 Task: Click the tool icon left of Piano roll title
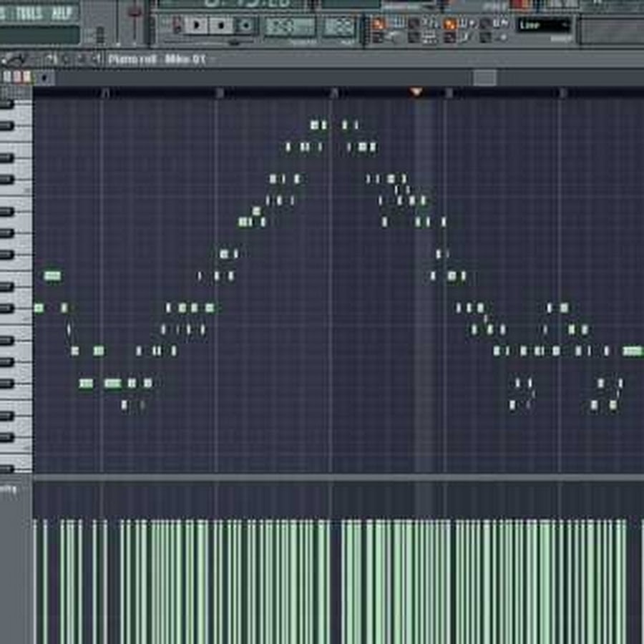(96, 59)
